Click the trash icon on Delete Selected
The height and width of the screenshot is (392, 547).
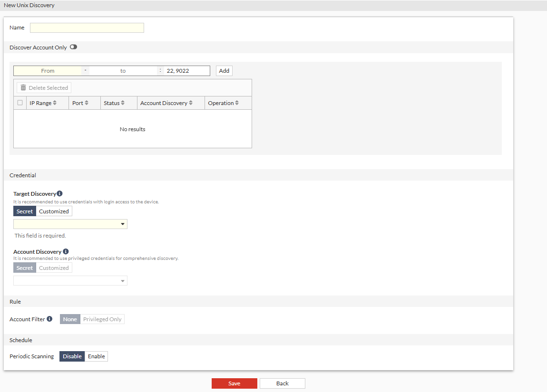[23, 87]
